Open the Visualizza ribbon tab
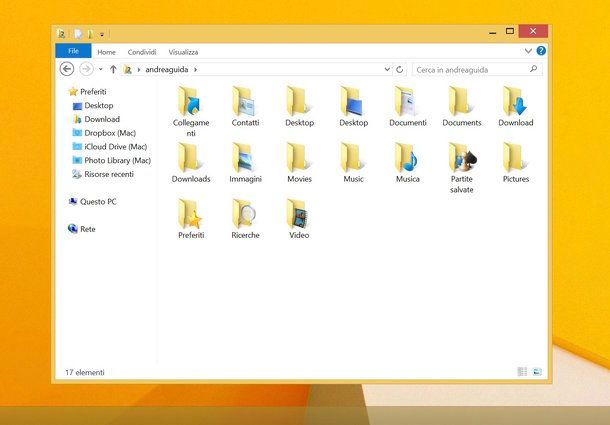 pyautogui.click(x=183, y=52)
